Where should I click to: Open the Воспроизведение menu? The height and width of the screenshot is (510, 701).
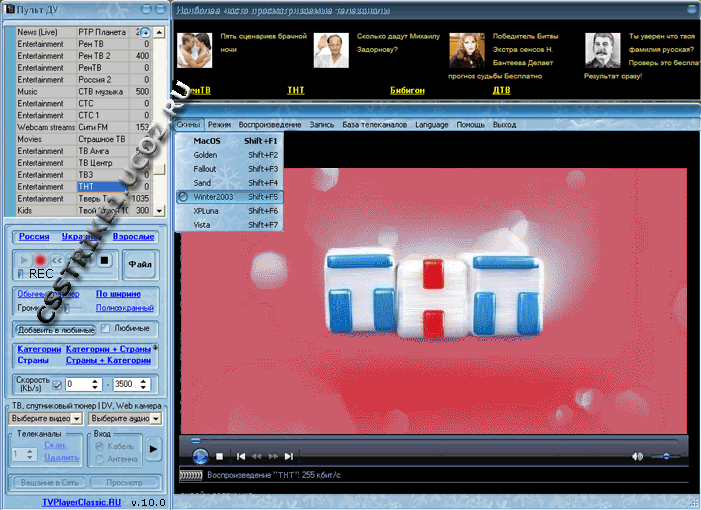click(270, 125)
